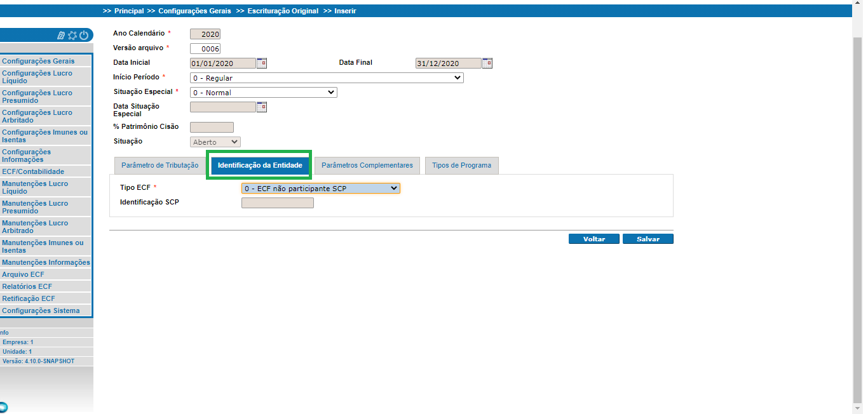Click the Identificação SCP field

278,203
